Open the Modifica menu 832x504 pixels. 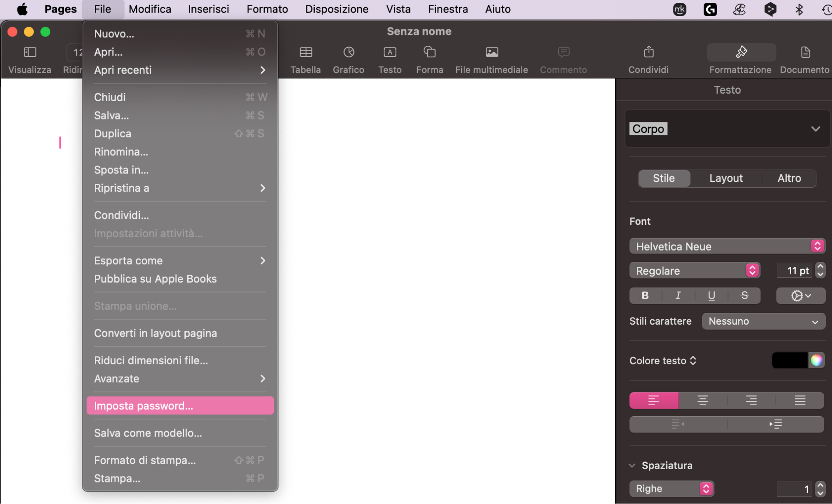point(150,9)
